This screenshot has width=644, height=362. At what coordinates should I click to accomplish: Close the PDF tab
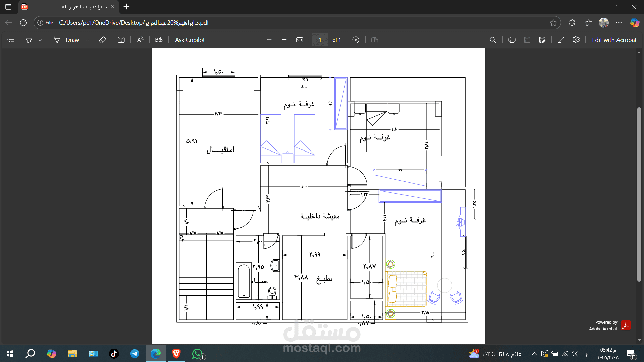(112, 7)
